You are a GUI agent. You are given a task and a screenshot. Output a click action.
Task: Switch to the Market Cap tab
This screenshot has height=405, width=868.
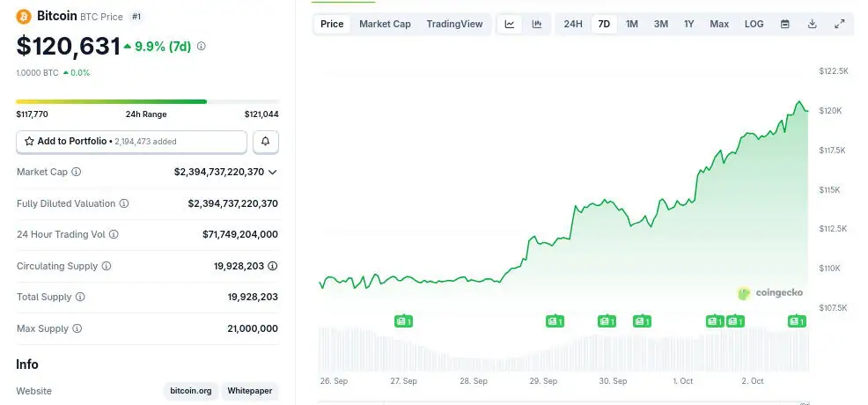pos(385,24)
